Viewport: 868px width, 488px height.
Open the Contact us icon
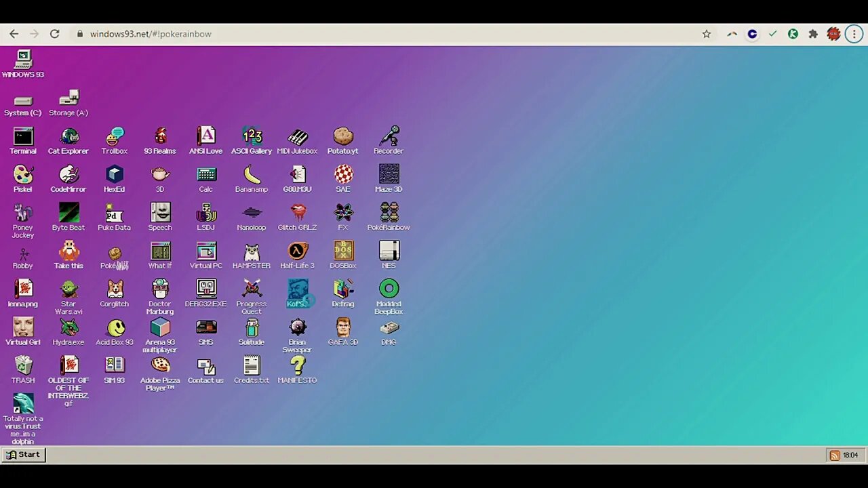click(x=206, y=370)
